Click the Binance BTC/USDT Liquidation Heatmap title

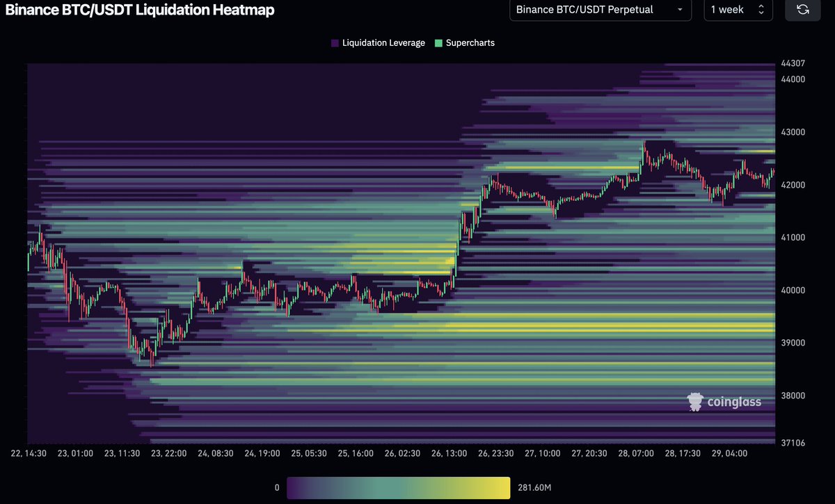140,10
